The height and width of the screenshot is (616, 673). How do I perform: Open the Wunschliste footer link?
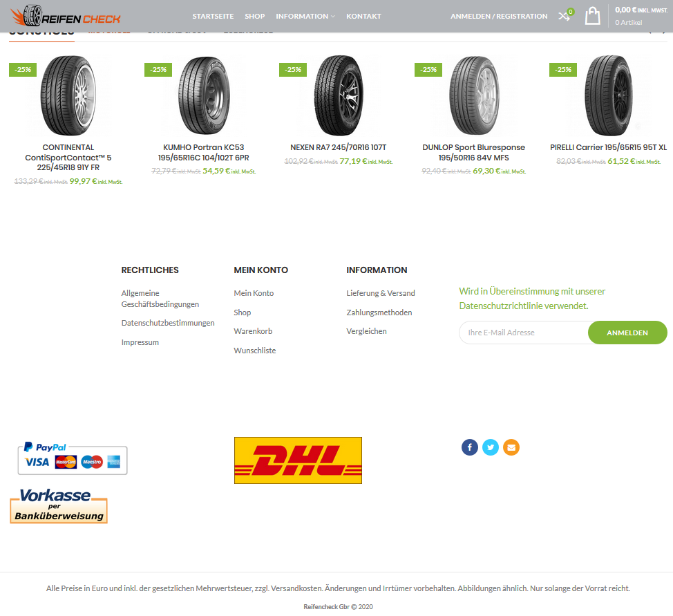254,351
